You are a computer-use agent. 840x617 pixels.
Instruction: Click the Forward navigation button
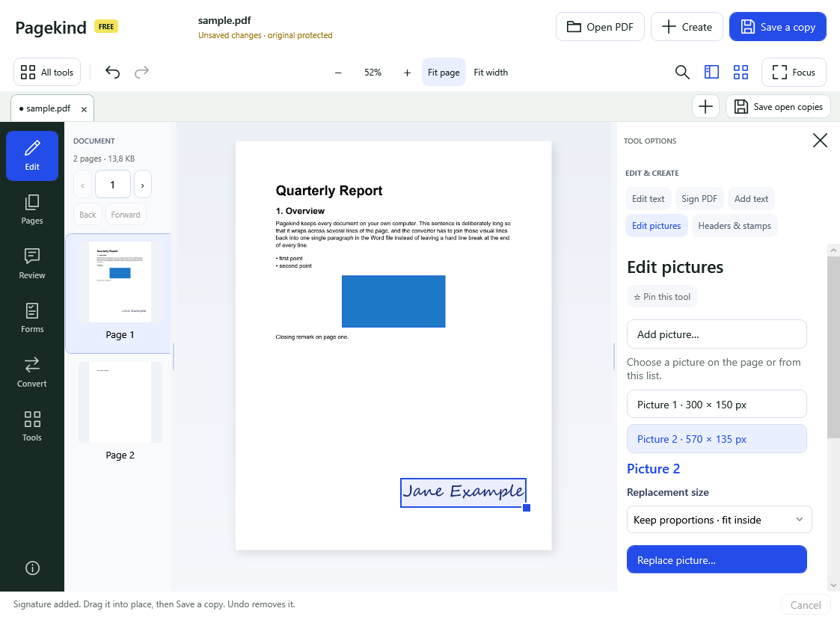126,214
